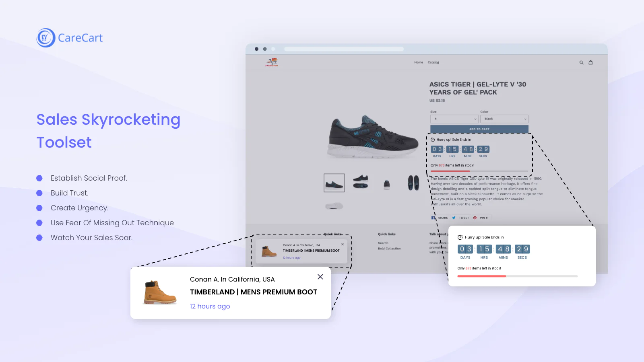The image size is (644, 362).
Task: Click the stock progress bar in the enlarged card
Action: 518,276
